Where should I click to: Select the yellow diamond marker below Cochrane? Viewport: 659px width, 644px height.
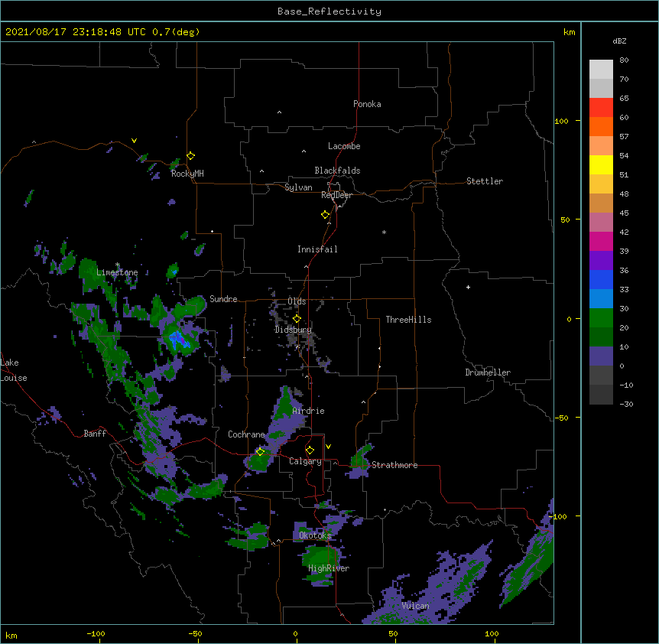(260, 452)
